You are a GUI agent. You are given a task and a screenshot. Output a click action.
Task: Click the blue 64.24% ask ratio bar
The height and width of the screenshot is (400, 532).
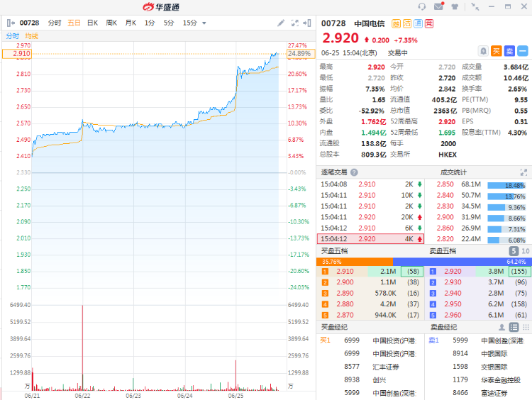point(462,262)
